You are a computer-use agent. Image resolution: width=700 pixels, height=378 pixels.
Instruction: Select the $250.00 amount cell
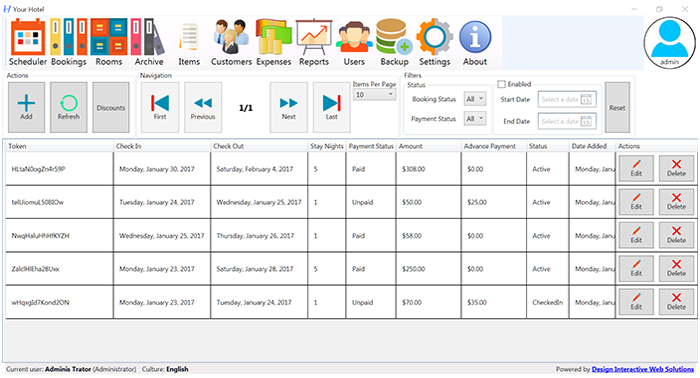[x=429, y=269]
